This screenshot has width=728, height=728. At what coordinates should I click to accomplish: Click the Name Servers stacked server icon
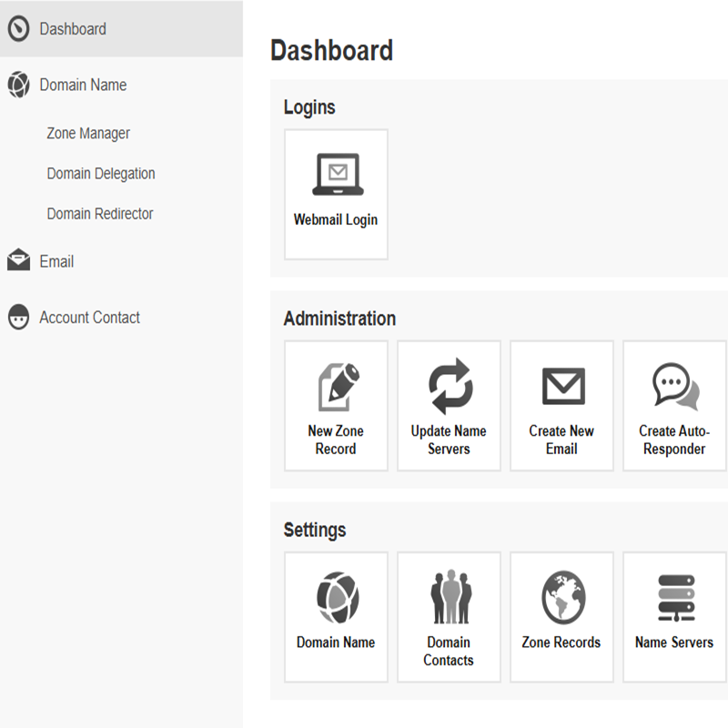pyautogui.click(x=674, y=598)
